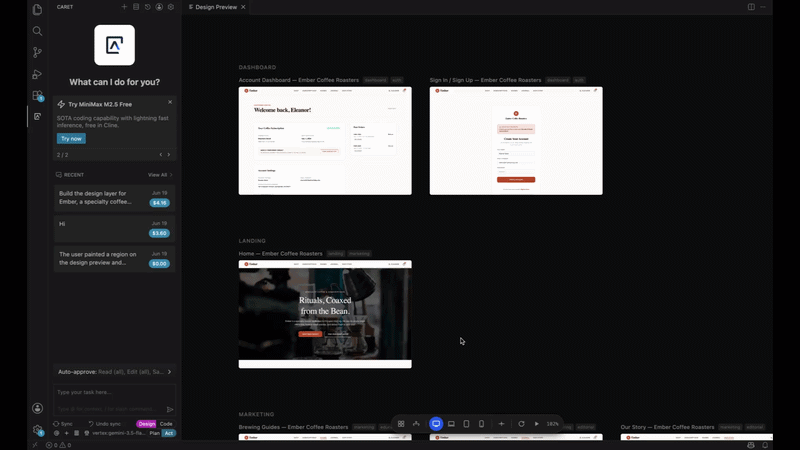The width and height of the screenshot is (800, 450).
Task: Click the send message arrow icon
Action: pyautogui.click(x=170, y=409)
